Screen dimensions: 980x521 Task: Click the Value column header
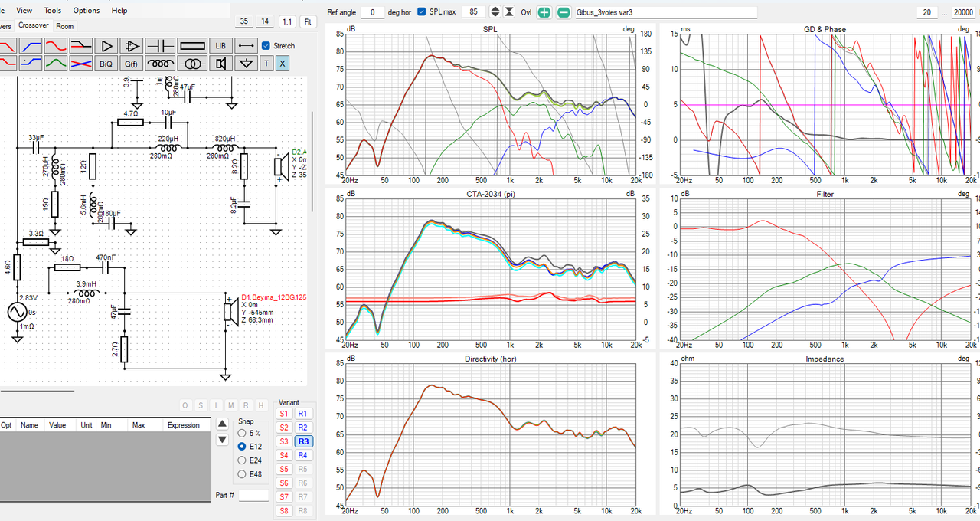coord(58,425)
